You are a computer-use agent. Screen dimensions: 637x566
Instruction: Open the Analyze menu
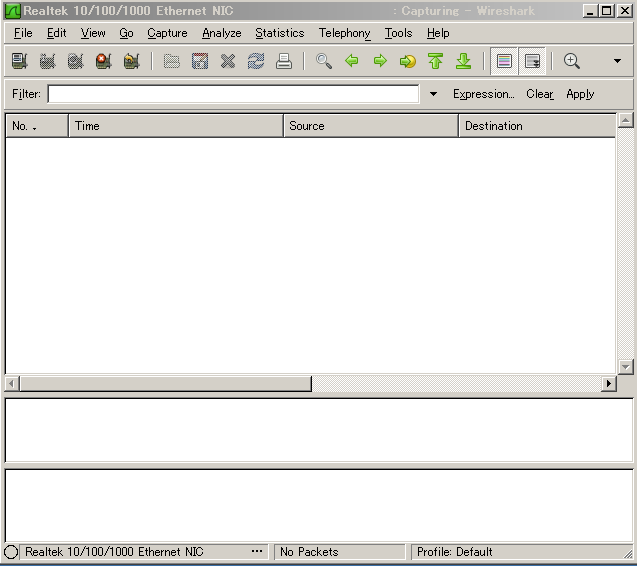(x=222, y=33)
